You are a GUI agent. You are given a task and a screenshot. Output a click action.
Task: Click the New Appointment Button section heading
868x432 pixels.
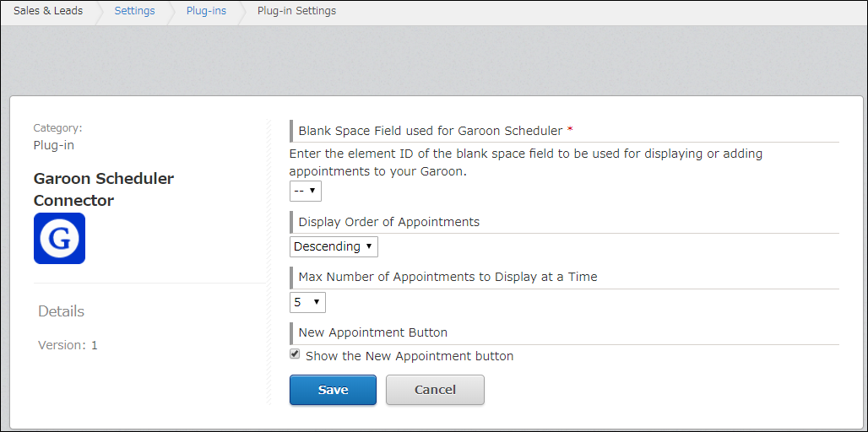(372, 332)
